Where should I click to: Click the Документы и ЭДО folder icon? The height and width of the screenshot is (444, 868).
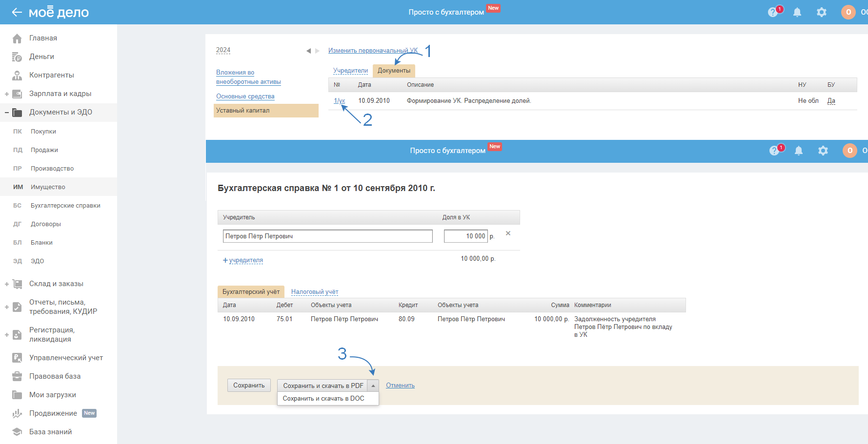pyautogui.click(x=17, y=112)
